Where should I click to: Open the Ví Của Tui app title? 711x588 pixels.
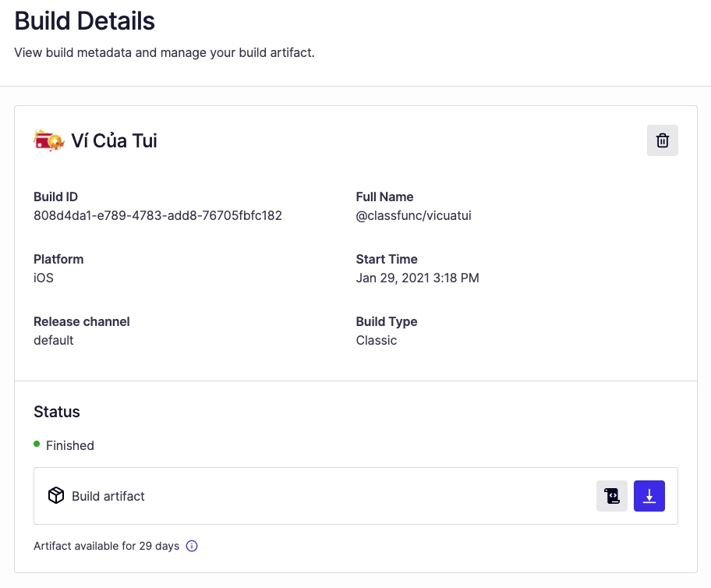[x=114, y=141]
